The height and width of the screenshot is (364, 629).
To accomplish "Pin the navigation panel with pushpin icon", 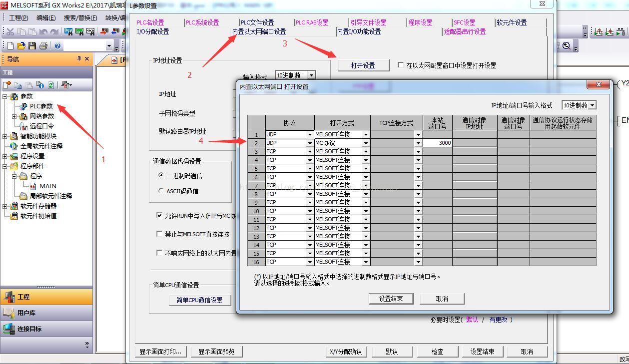I will coord(79,59).
